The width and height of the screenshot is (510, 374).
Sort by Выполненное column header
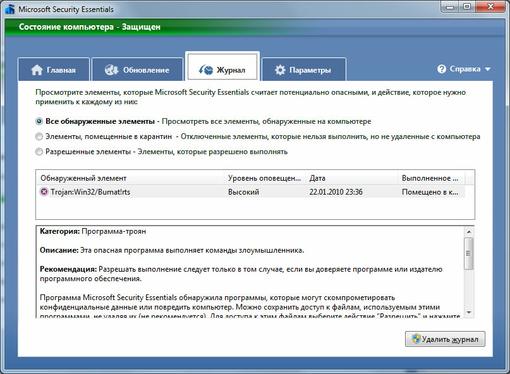coord(432,178)
